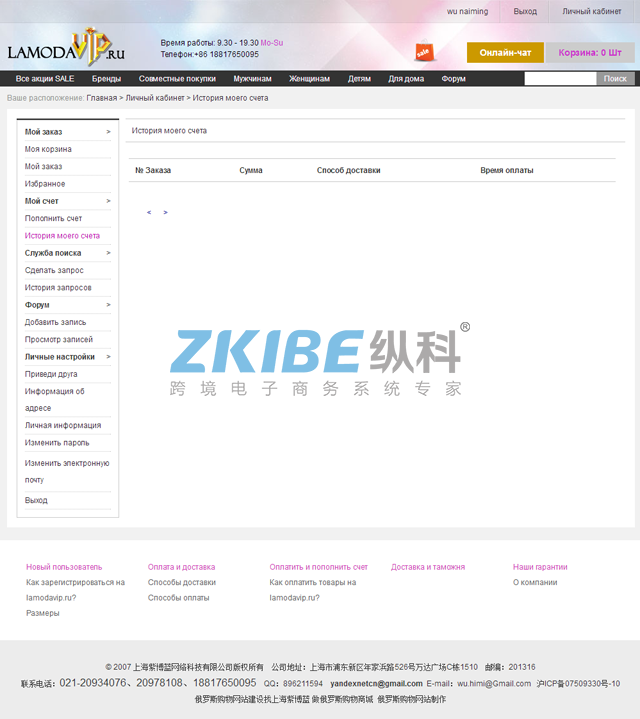This screenshot has width=640, height=719.
Task: Expand the Форум sidebar section arrow
Action: [x=109, y=305]
